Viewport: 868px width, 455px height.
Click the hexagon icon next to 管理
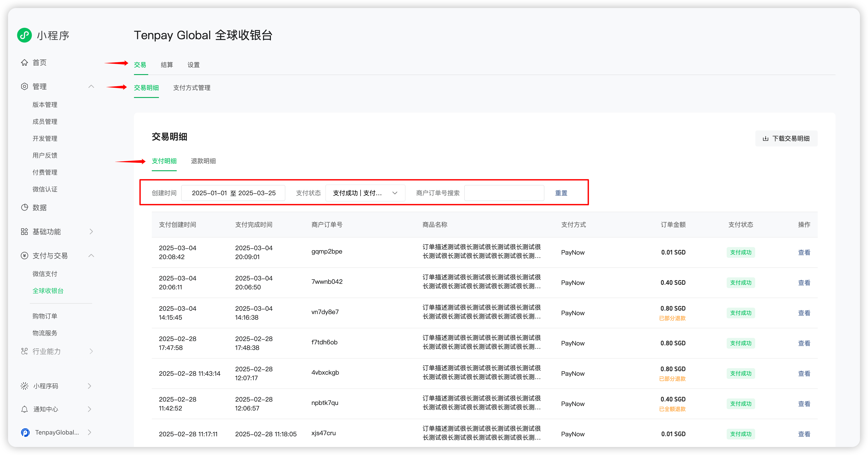(24, 87)
